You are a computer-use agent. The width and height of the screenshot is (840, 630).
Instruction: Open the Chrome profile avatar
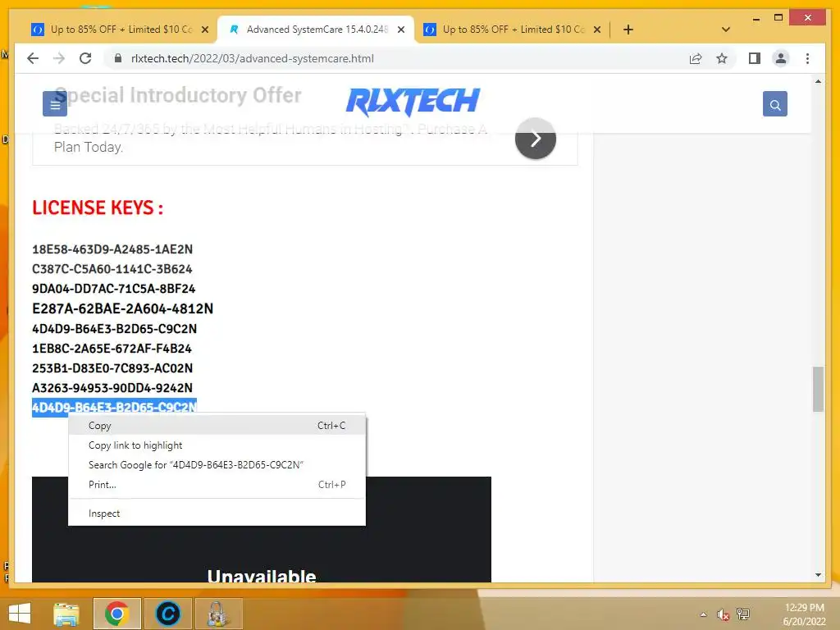[781, 58]
